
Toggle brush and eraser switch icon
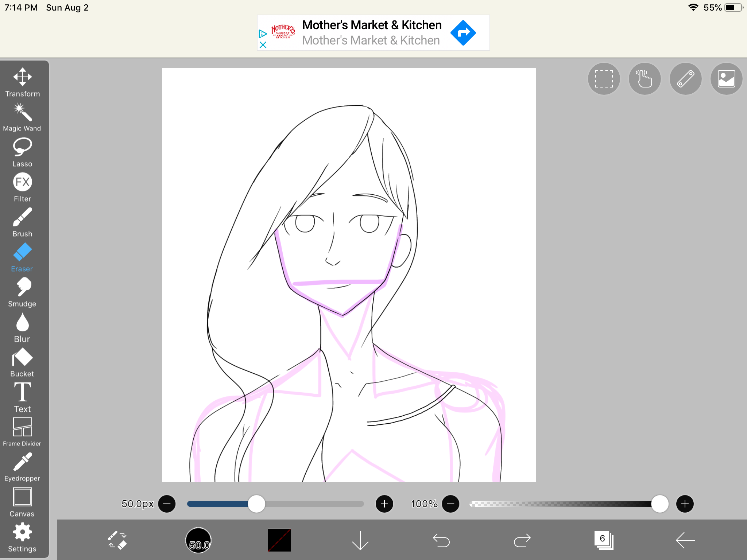(x=117, y=540)
